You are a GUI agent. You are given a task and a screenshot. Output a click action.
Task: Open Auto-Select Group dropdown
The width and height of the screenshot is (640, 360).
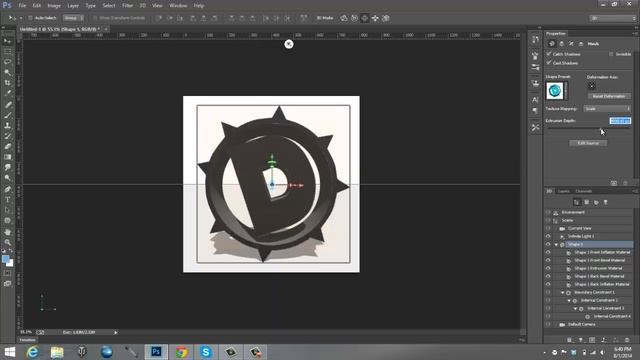(73, 18)
